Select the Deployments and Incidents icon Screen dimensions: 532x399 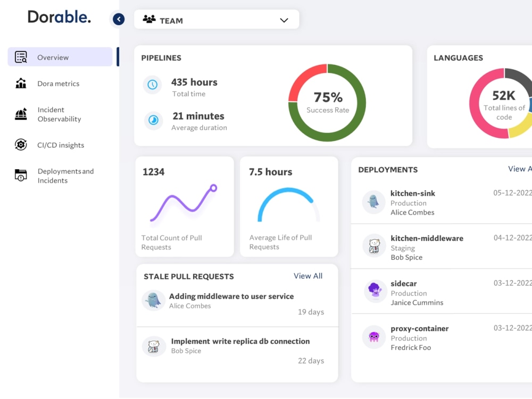click(x=21, y=176)
